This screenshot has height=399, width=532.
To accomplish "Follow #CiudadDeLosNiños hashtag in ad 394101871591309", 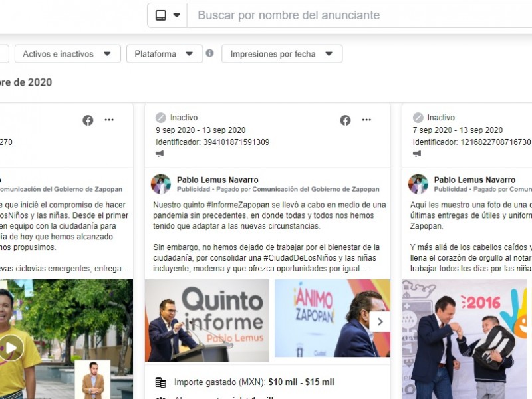I will click(300, 258).
